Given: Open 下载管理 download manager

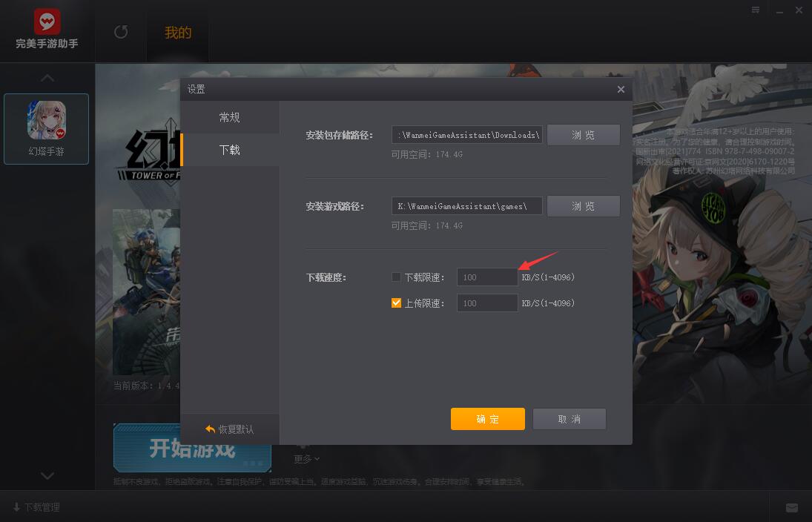Looking at the screenshot, I should pyautogui.click(x=36, y=507).
